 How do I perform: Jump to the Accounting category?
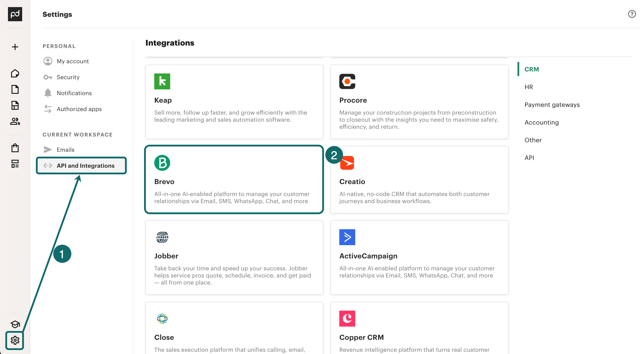click(x=541, y=122)
